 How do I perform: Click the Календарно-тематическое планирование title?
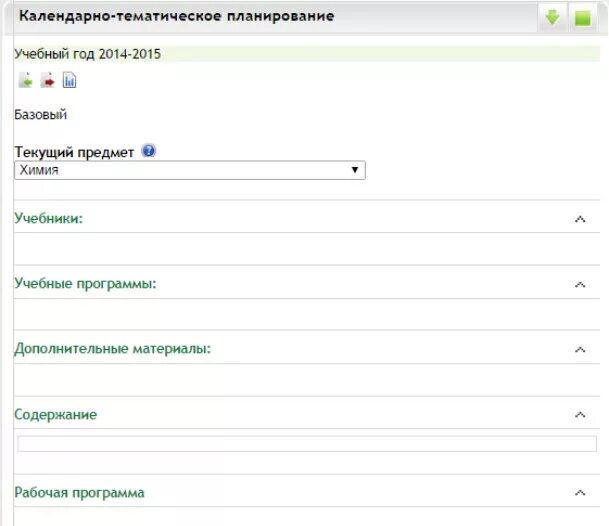(x=177, y=16)
